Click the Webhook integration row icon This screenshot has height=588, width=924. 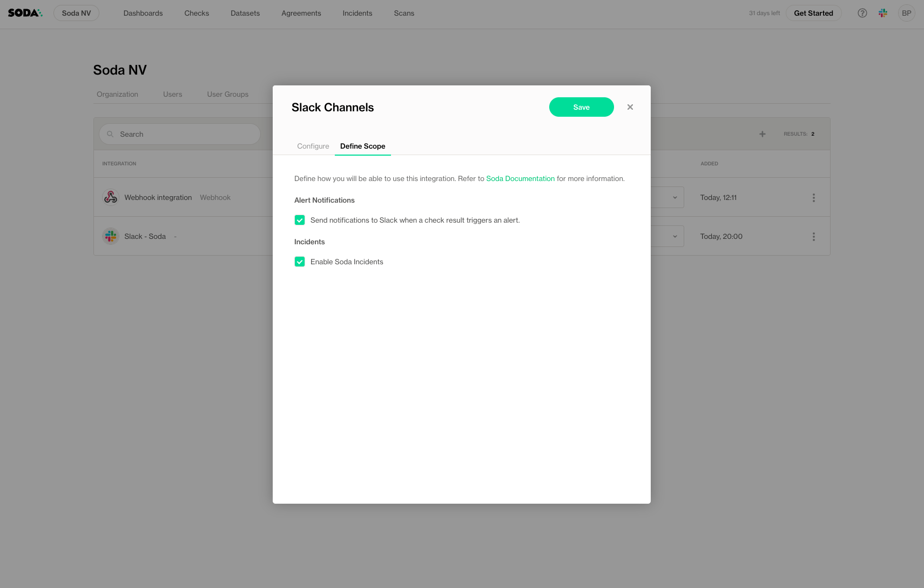click(111, 197)
